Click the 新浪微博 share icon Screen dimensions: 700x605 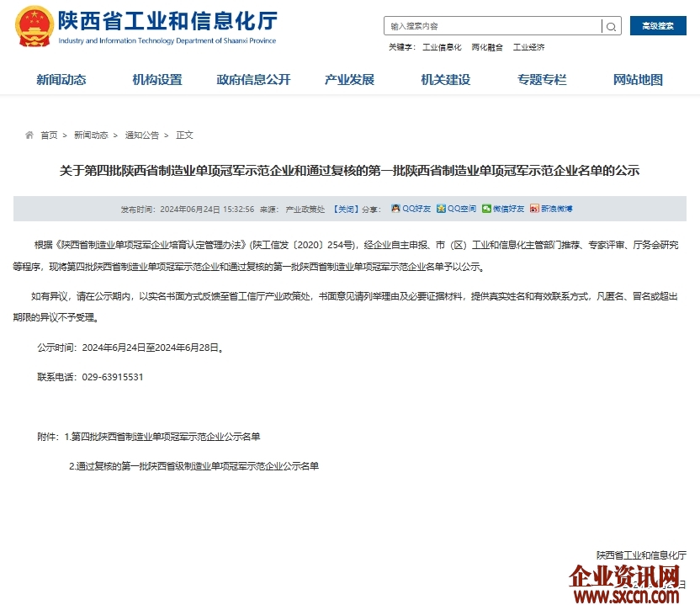click(x=534, y=209)
